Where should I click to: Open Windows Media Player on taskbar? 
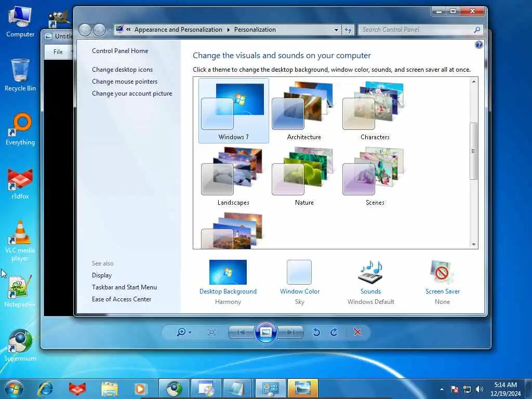tap(140, 389)
